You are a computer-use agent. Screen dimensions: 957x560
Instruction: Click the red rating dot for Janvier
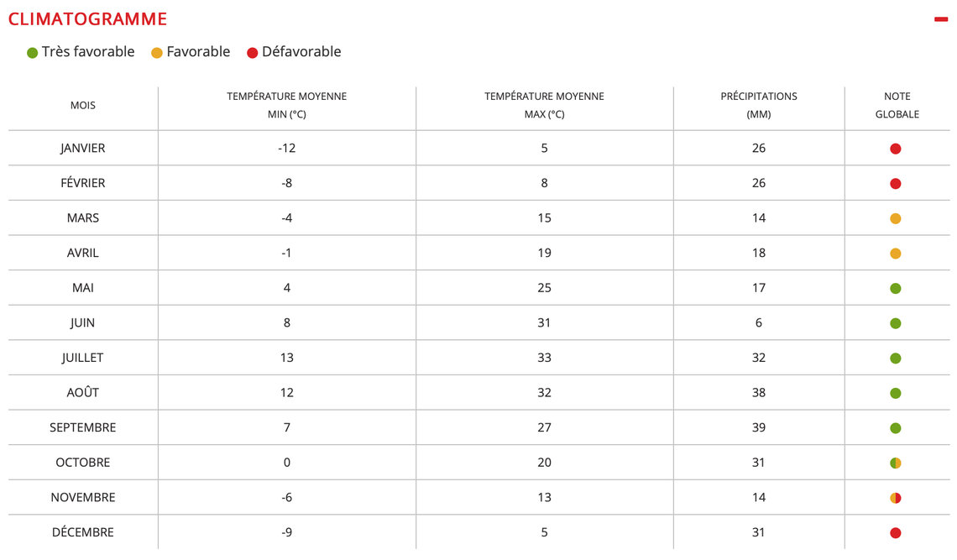[896, 149]
